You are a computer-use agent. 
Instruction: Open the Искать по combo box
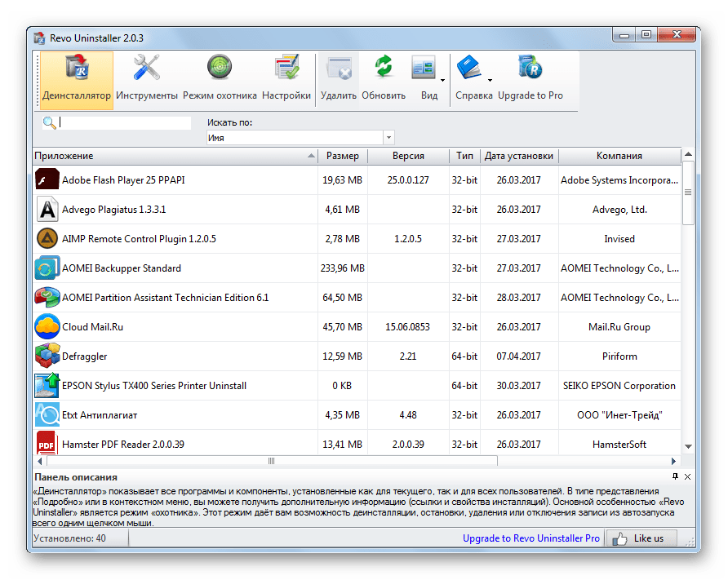pyautogui.click(x=300, y=138)
